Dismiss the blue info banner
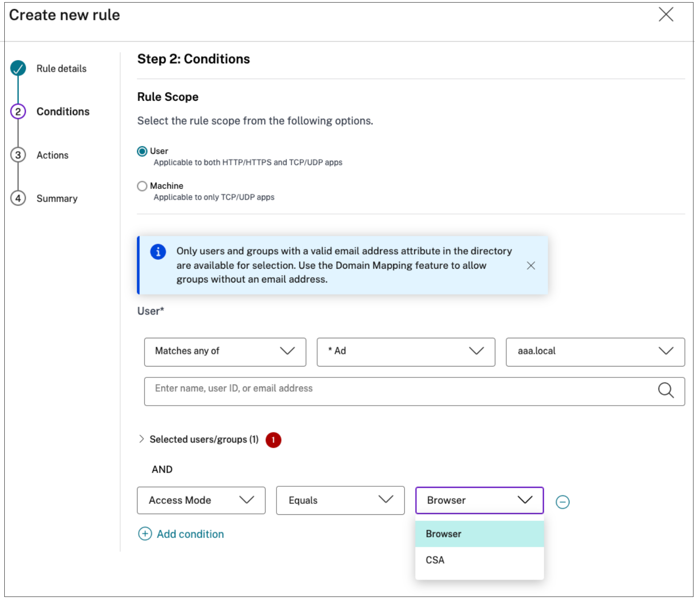This screenshot has height=606, width=700. [x=531, y=266]
